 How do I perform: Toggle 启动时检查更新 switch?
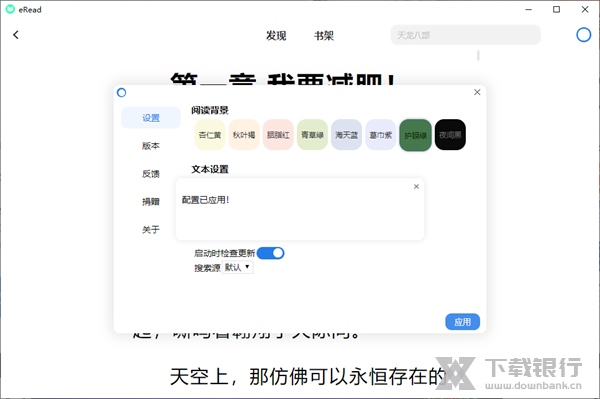coord(271,253)
